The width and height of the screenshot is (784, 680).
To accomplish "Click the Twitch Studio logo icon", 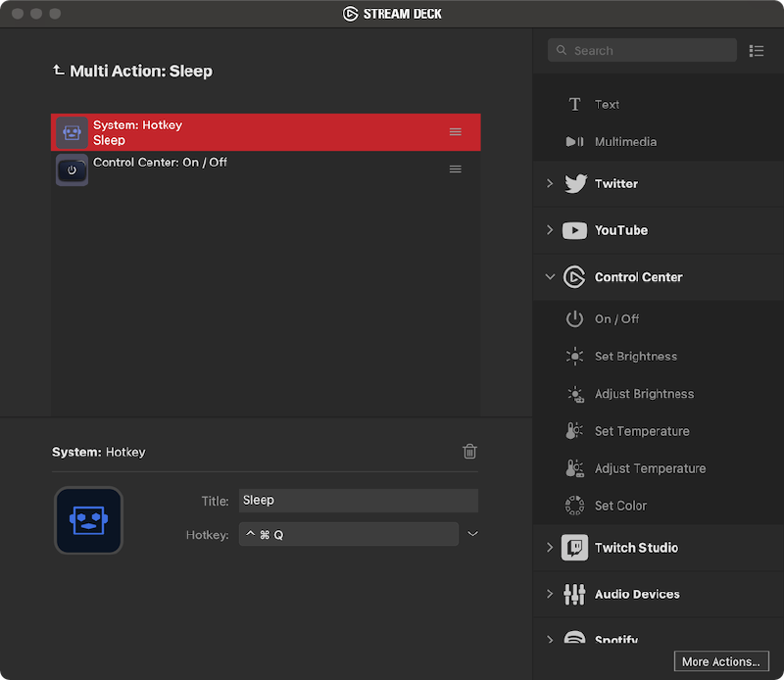I will pos(574,548).
